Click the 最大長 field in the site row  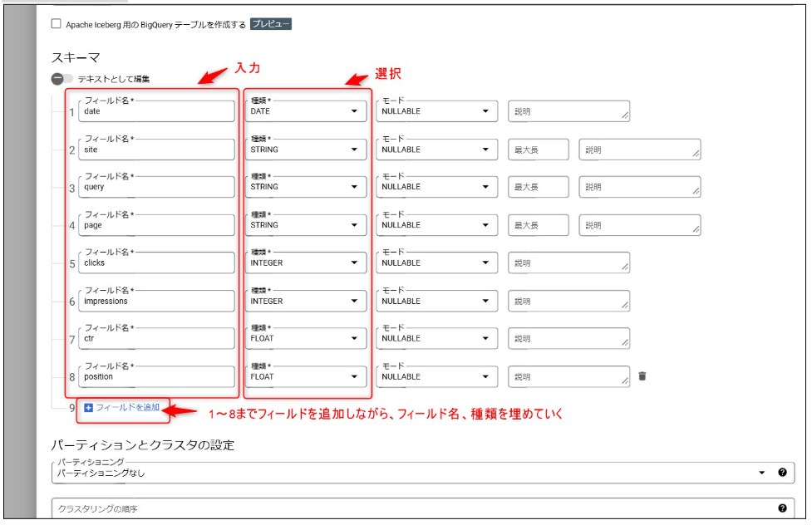click(x=538, y=150)
